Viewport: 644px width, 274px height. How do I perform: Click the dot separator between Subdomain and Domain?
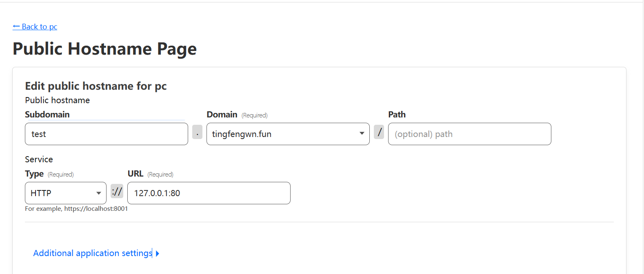pyautogui.click(x=197, y=132)
